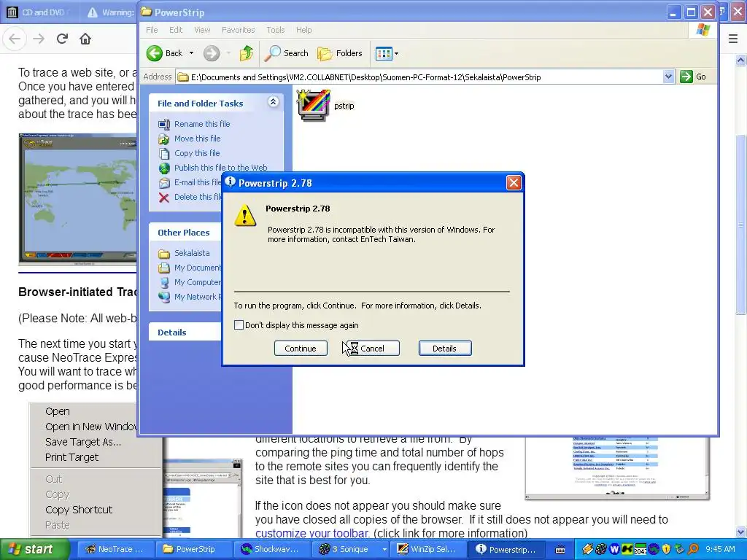Reload the browser page
This screenshot has height=560, width=747.
pyautogui.click(x=62, y=39)
